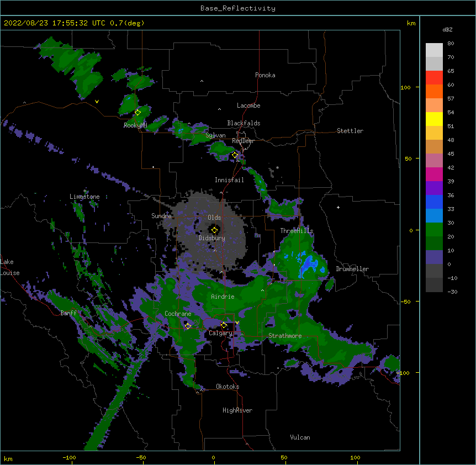The image size is (476, 465).
Task: Pick the magenta 39–42 dBZ legend swatch
Action: tap(434, 174)
